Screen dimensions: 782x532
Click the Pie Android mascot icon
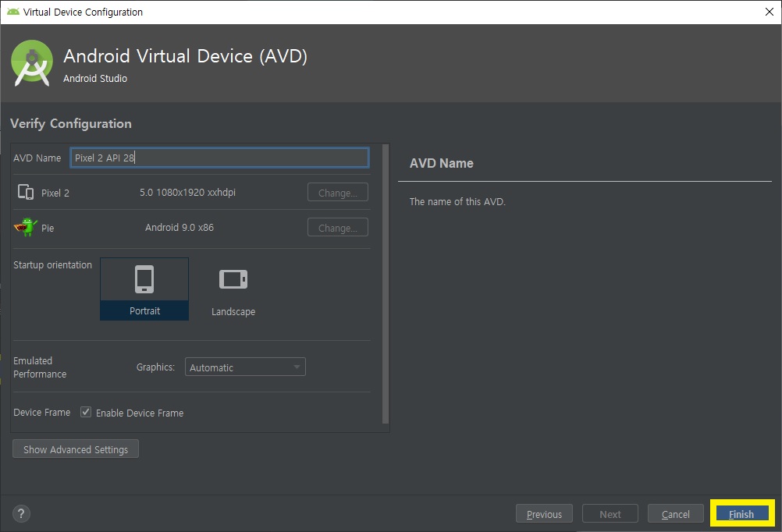click(26, 227)
